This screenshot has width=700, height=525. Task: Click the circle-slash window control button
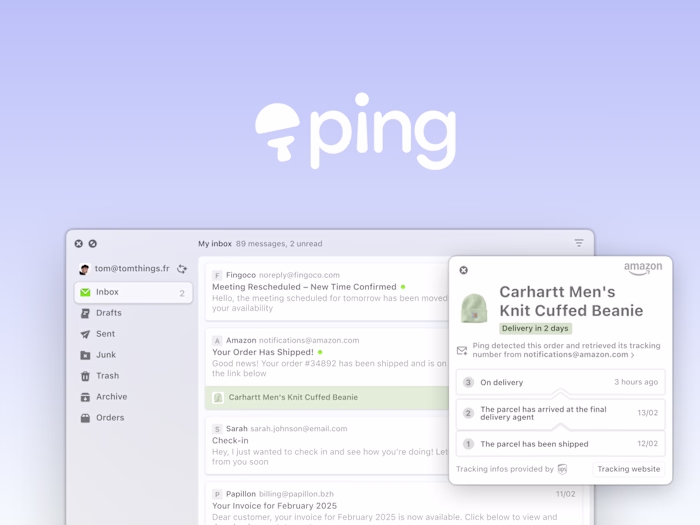point(93,244)
